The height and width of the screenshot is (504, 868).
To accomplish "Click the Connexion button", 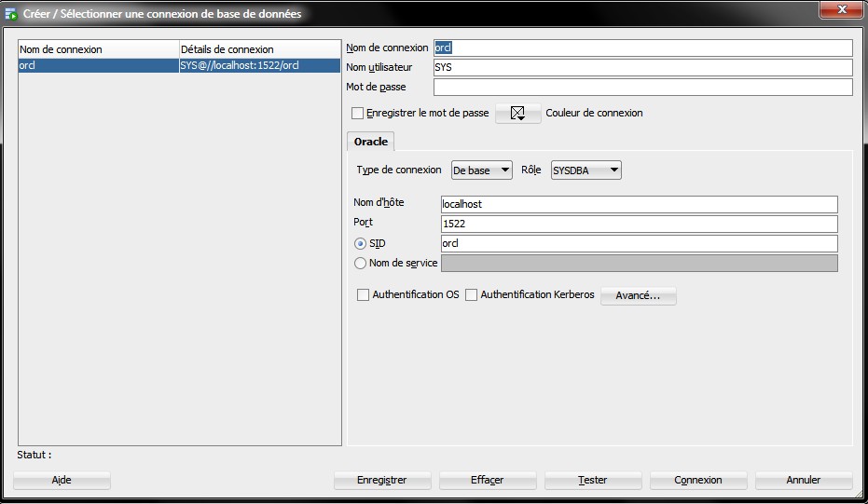I will (x=698, y=480).
